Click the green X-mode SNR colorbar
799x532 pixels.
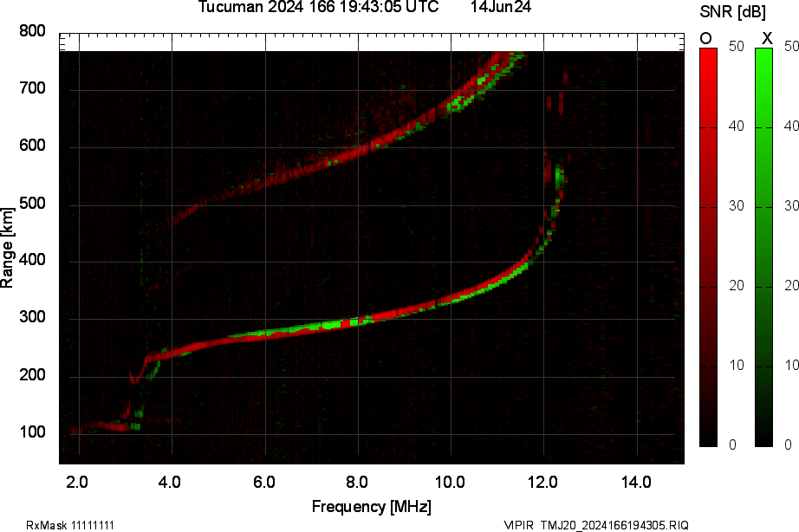point(763,247)
